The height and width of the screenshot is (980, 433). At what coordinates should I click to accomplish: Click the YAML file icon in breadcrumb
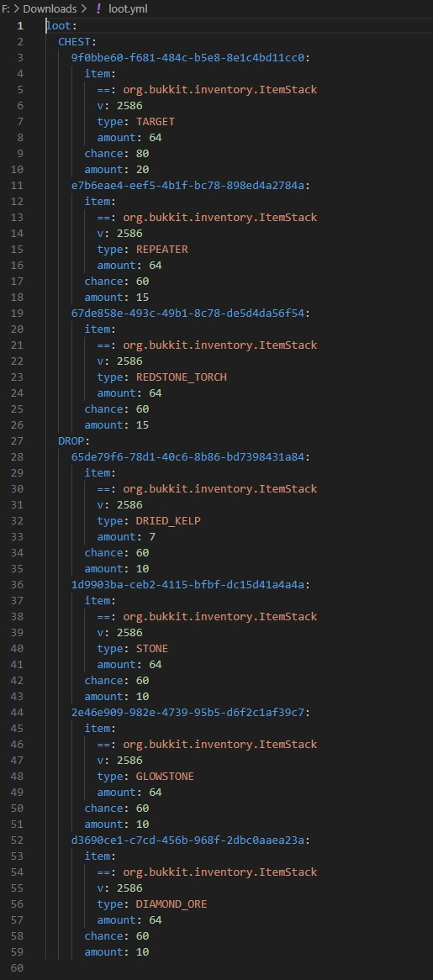click(98, 8)
